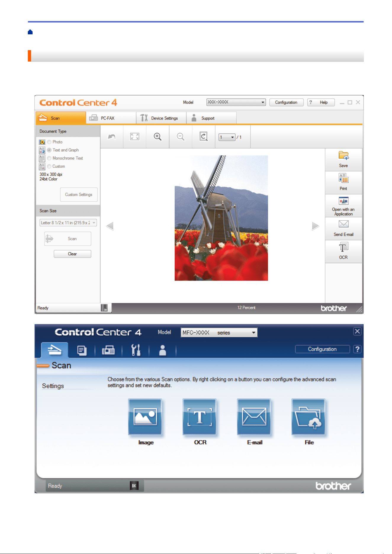
Task: Run OCR from the right action panel
Action: click(x=343, y=251)
